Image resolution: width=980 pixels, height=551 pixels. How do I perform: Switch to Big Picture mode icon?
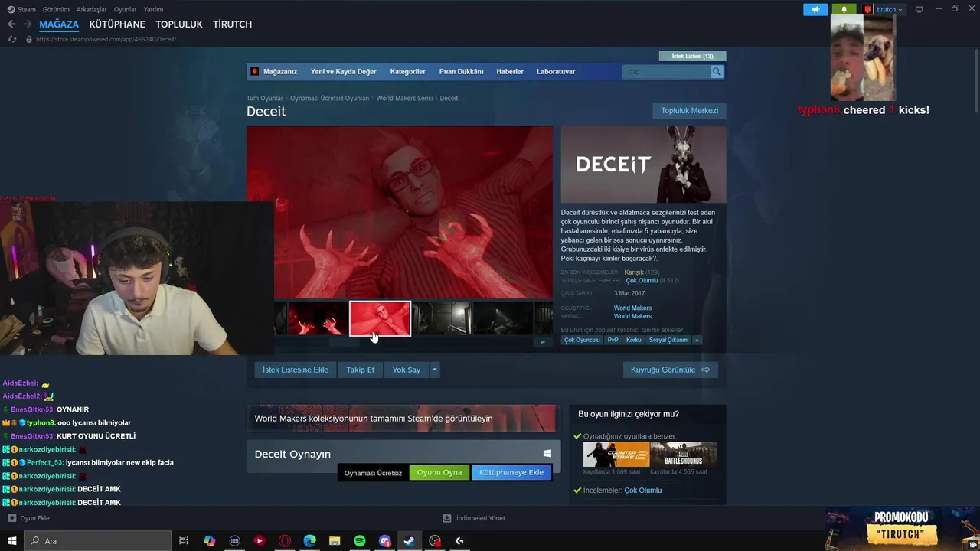[x=920, y=9]
